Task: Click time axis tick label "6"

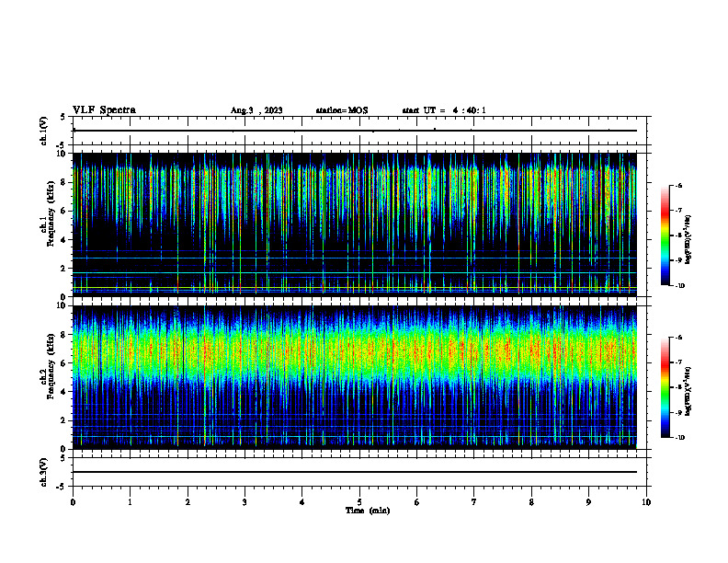Action: (x=416, y=502)
